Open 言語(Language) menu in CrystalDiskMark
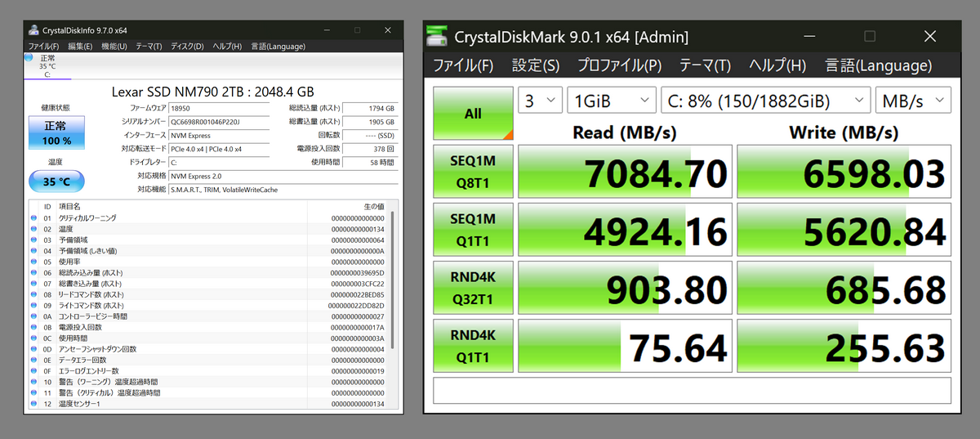Image resolution: width=980 pixels, height=439 pixels. tap(878, 65)
